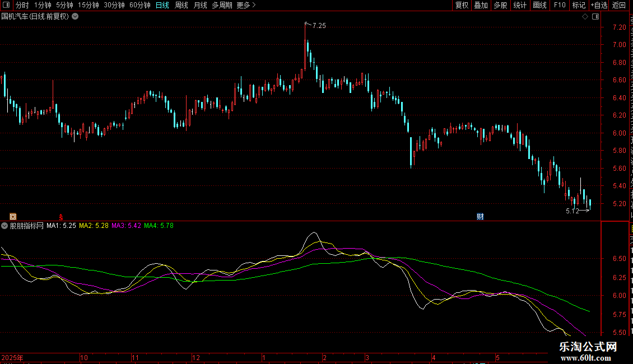Switch to 周线 weekly chart
This screenshot has width=633, height=364.
181,5
